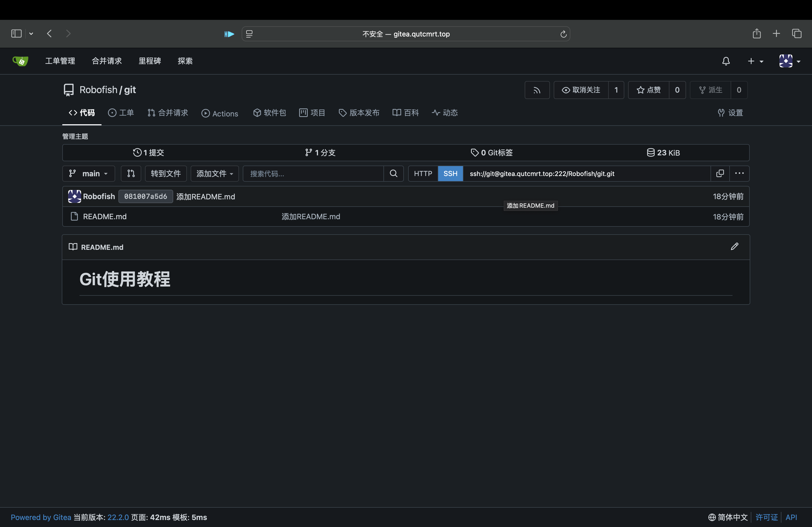Click the Safari share icon
The width and height of the screenshot is (812, 527).
pyautogui.click(x=757, y=34)
